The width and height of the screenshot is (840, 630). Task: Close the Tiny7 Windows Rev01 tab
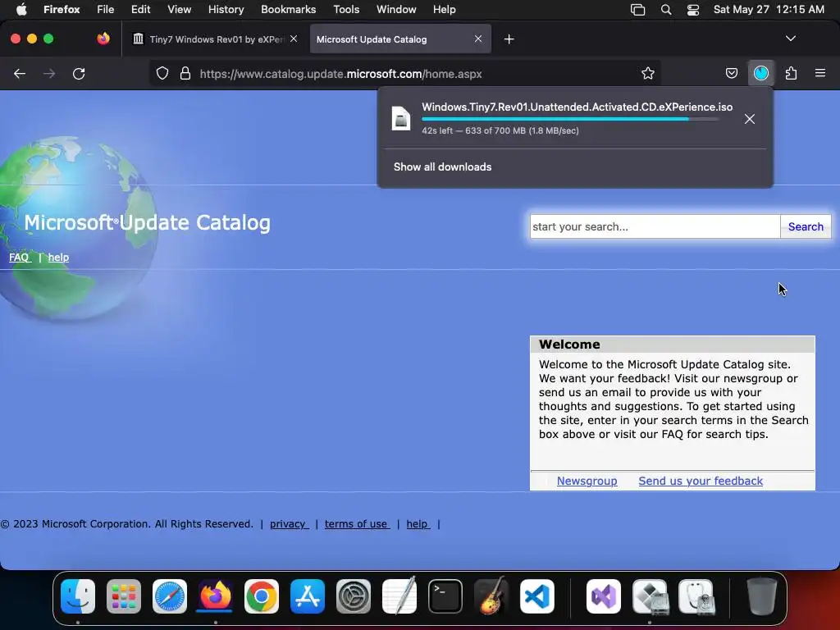294,39
